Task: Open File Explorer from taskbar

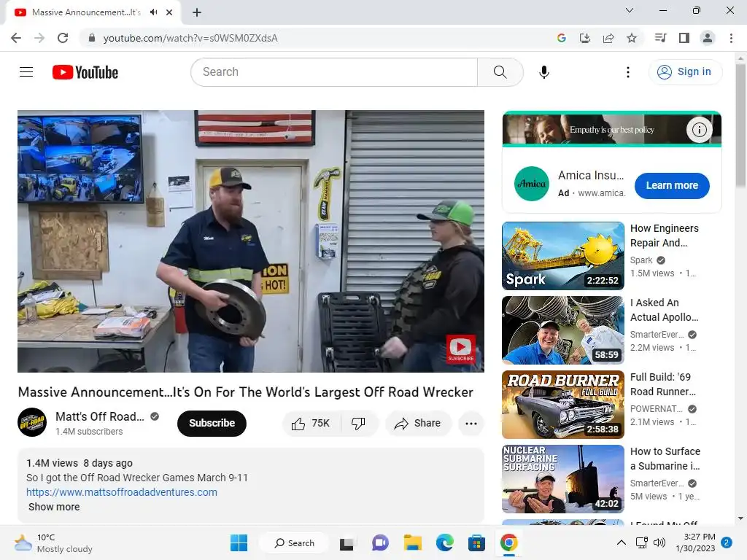Action: (413, 542)
